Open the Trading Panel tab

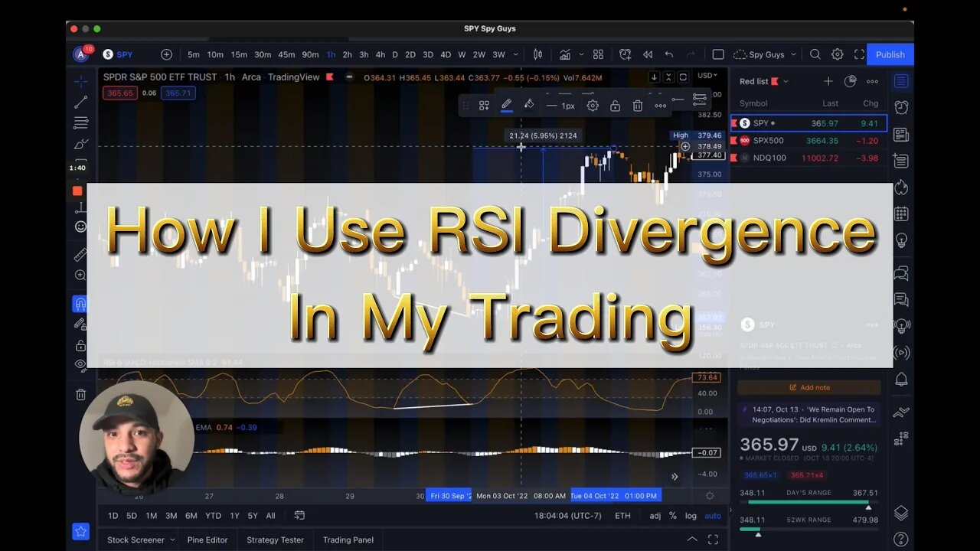[x=348, y=540]
